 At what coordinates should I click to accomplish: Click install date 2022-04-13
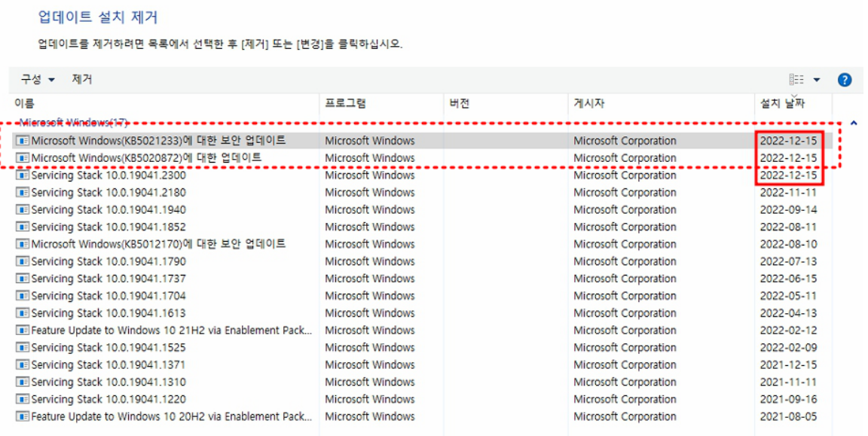788,313
